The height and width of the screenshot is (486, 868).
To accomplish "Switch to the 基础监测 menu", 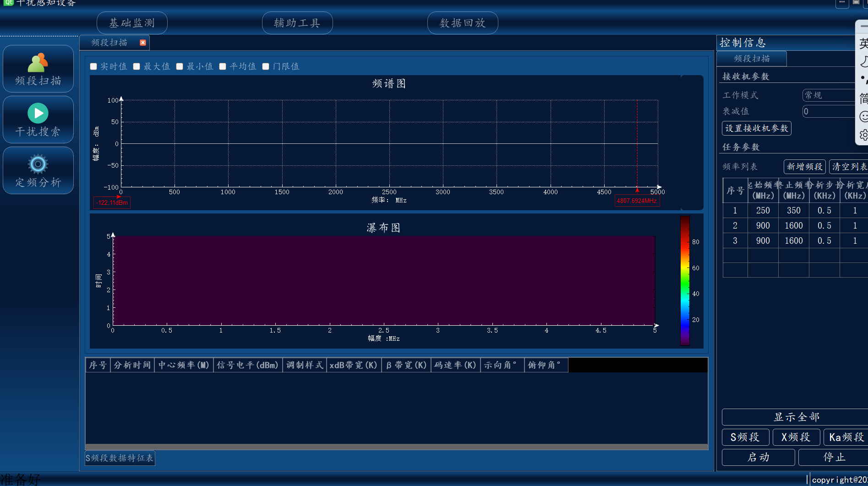I will coord(132,23).
